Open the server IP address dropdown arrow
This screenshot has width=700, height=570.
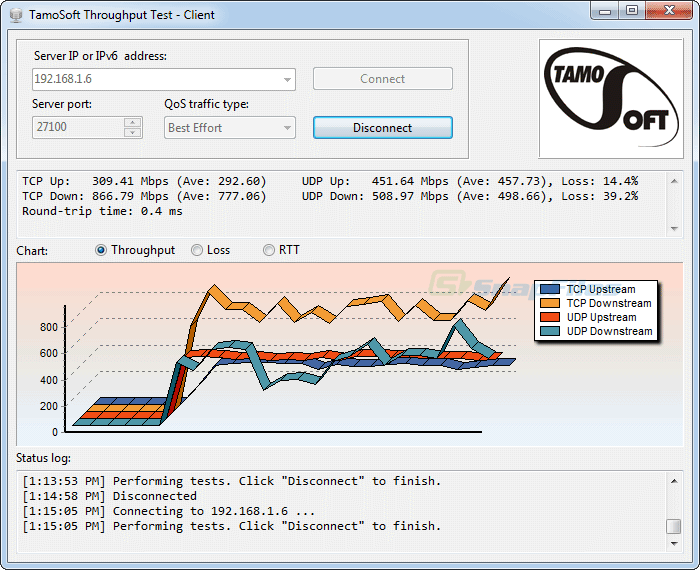coord(287,79)
